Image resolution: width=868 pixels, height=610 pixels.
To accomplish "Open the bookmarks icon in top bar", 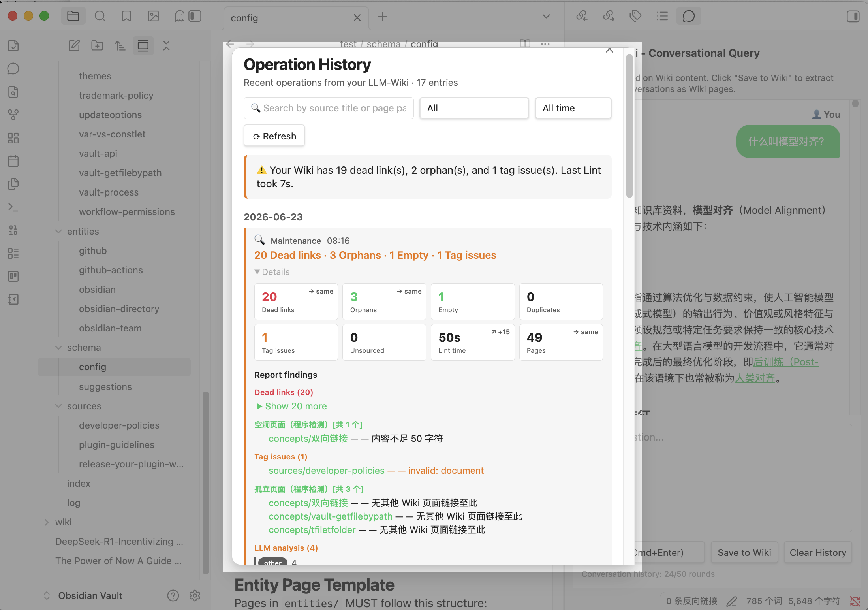I will (x=126, y=16).
